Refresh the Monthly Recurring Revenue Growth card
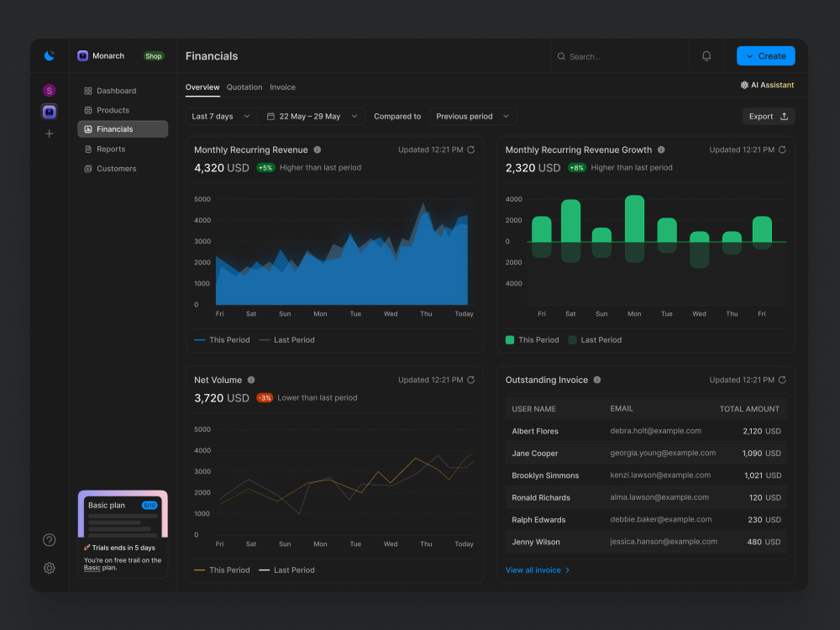This screenshot has height=630, width=840. click(782, 150)
